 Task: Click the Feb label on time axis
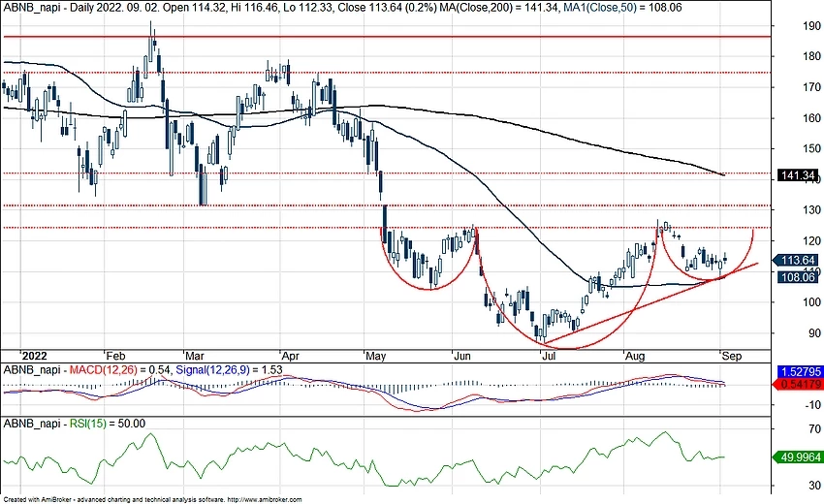tap(115, 355)
